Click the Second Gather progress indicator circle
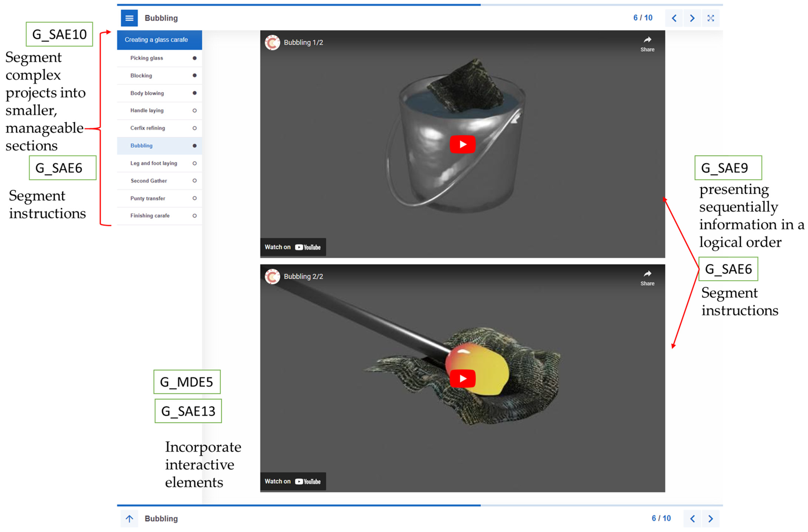The width and height of the screenshot is (808, 532). tap(194, 181)
